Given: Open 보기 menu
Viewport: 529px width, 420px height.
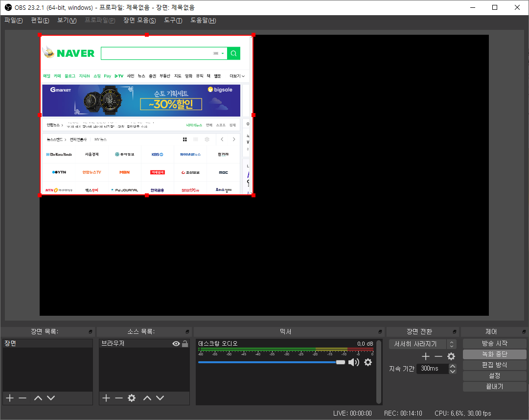Looking at the screenshot, I should click(67, 20).
